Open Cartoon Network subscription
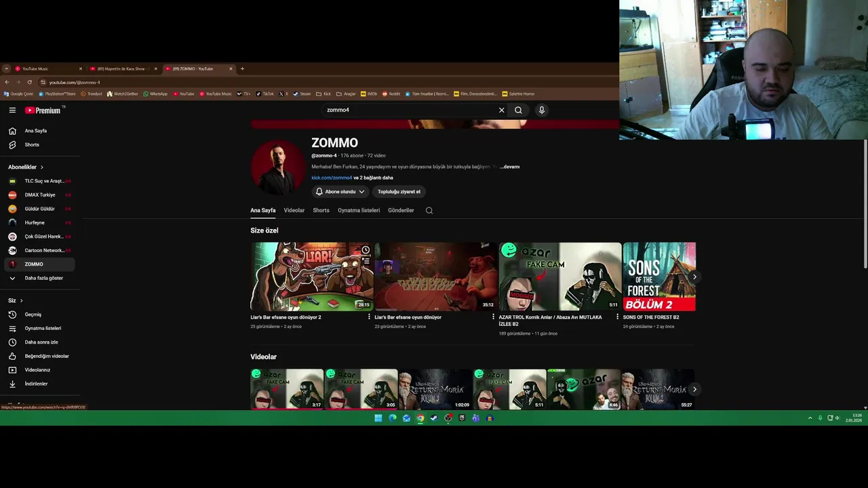 (x=39, y=250)
